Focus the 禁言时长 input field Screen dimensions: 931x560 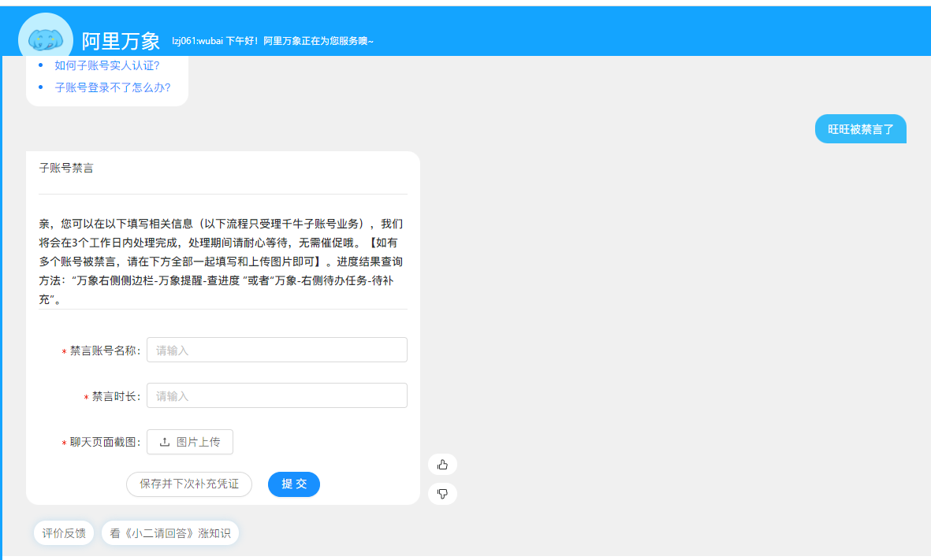[277, 395]
